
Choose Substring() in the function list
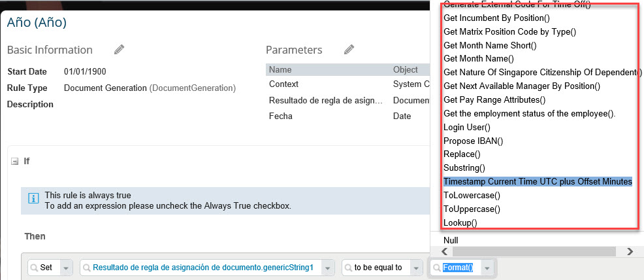(x=464, y=167)
